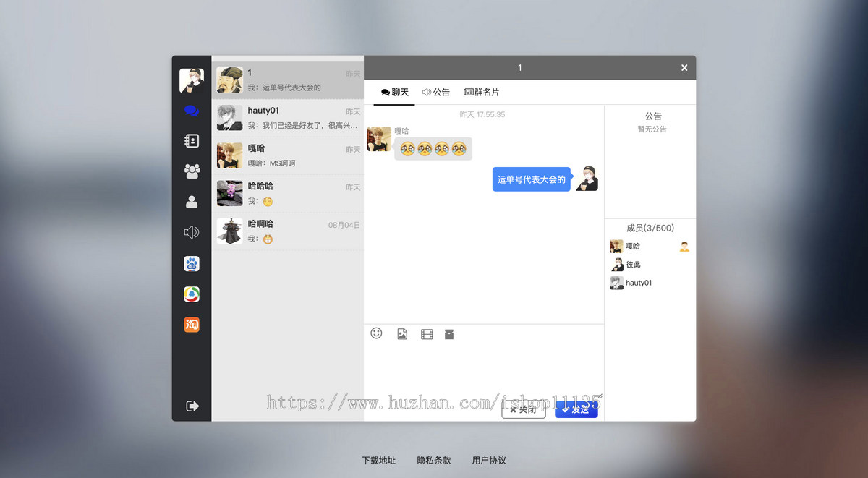Click the group owner badge icon beside 嘎哈
Image resolution: width=868 pixels, height=478 pixels.
pyautogui.click(x=684, y=247)
